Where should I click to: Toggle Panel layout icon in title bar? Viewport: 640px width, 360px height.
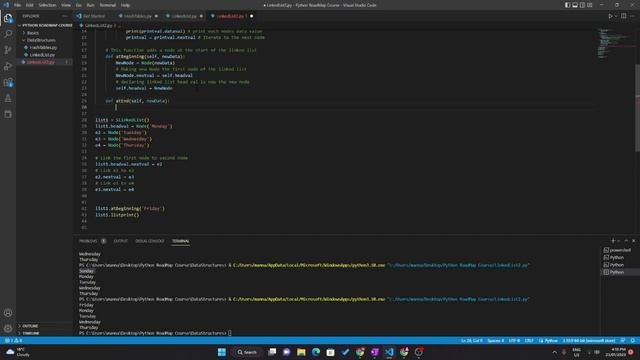tap(575, 5)
